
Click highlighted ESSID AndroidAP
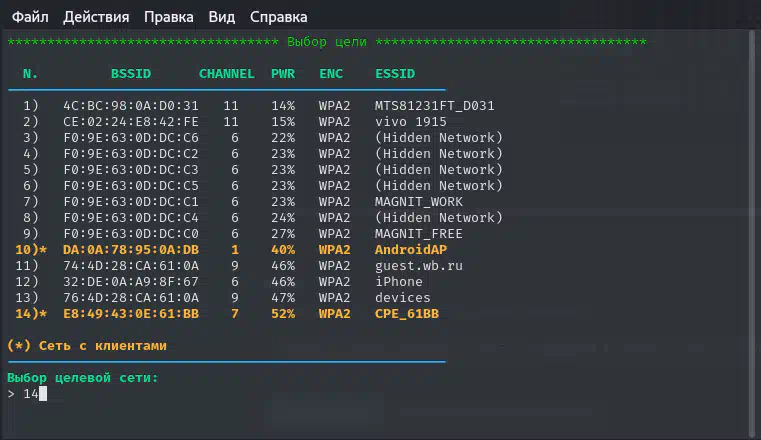pos(411,250)
